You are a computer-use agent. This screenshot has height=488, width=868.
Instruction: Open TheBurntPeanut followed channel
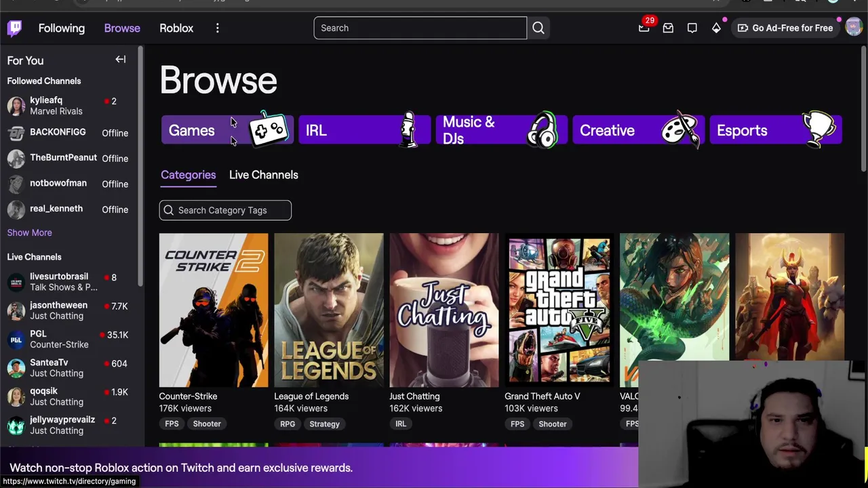point(68,158)
